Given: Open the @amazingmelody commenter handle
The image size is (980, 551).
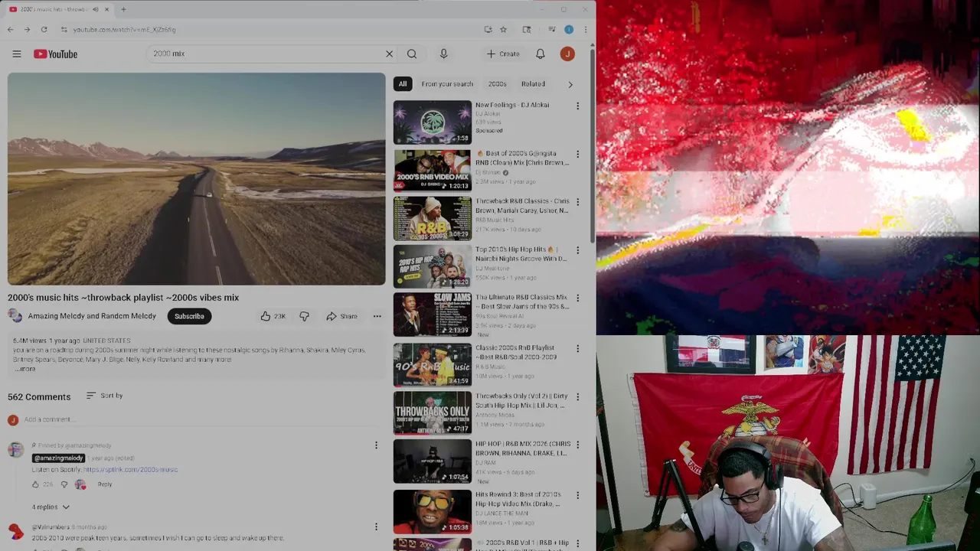Looking at the screenshot, I should (58, 458).
